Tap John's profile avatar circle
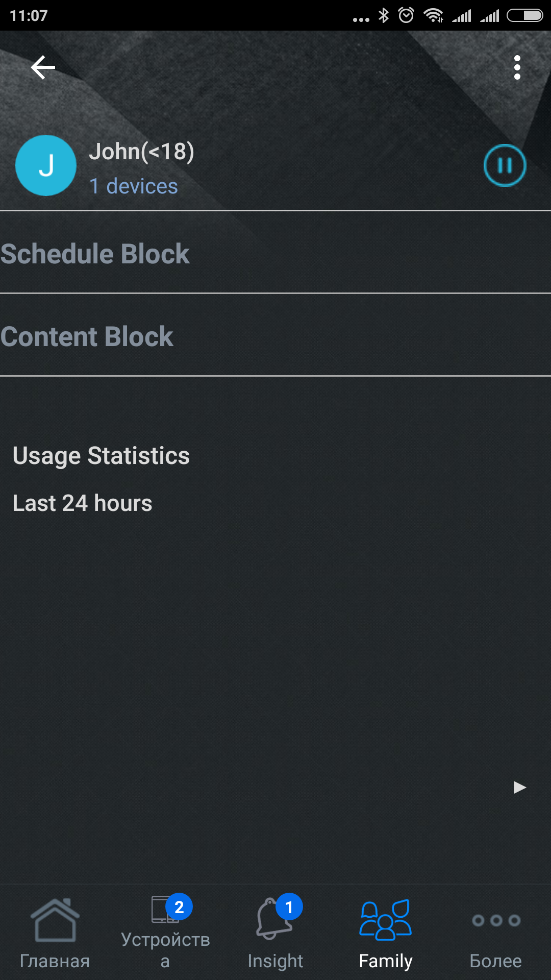The width and height of the screenshot is (551, 980). [46, 165]
